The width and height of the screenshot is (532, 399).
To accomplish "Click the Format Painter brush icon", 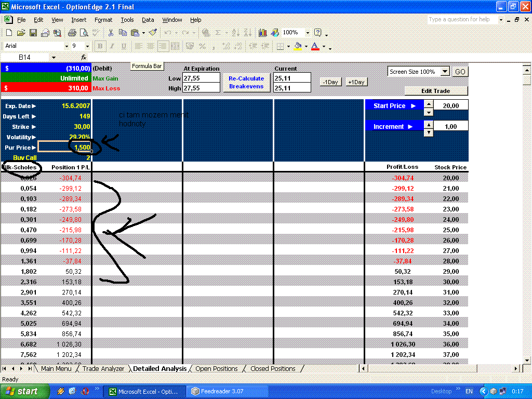I will click(153, 33).
